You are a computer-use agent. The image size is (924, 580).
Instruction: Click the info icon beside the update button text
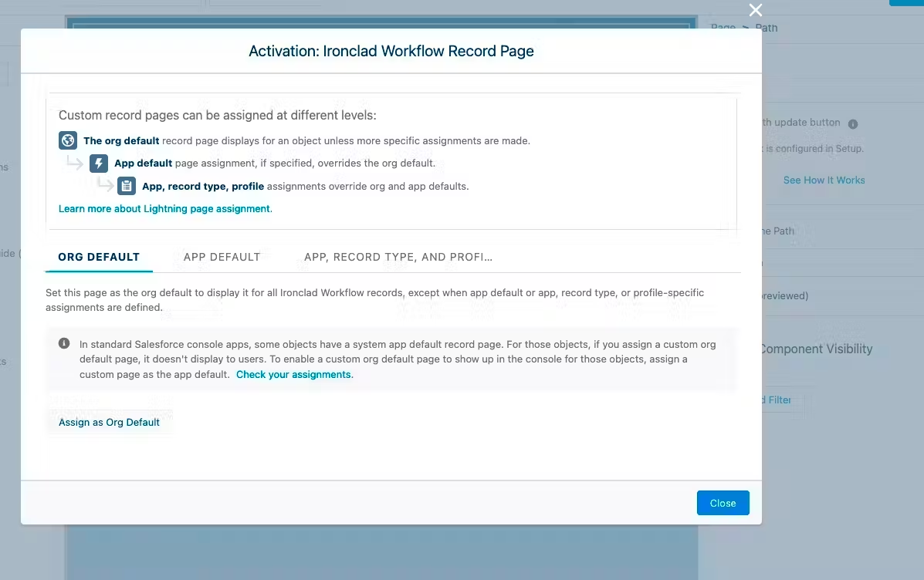coord(854,123)
